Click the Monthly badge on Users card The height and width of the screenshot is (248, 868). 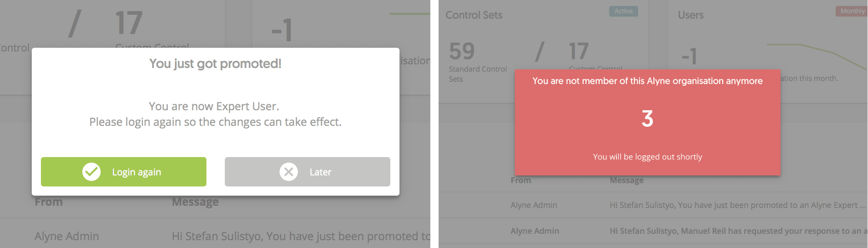852,11
